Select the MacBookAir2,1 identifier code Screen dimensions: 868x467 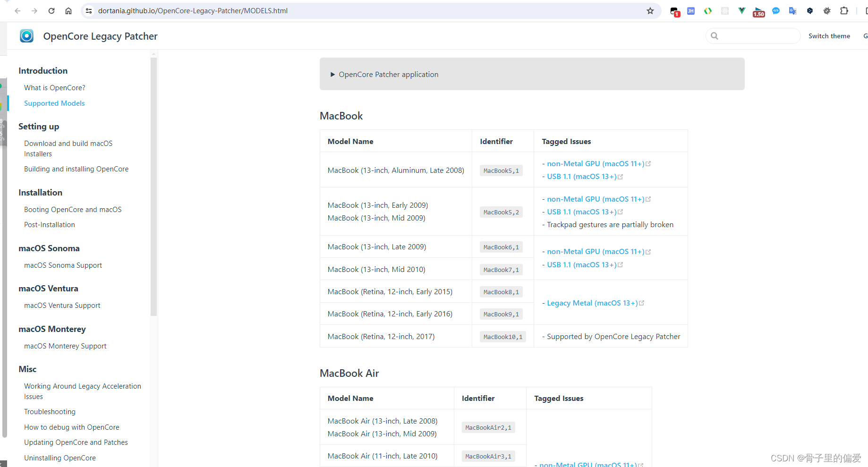click(488, 428)
